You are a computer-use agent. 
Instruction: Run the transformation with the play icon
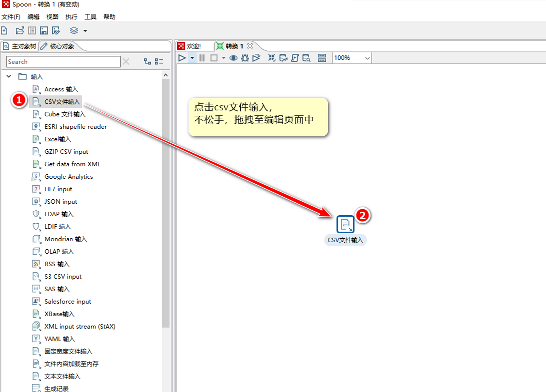pos(182,58)
